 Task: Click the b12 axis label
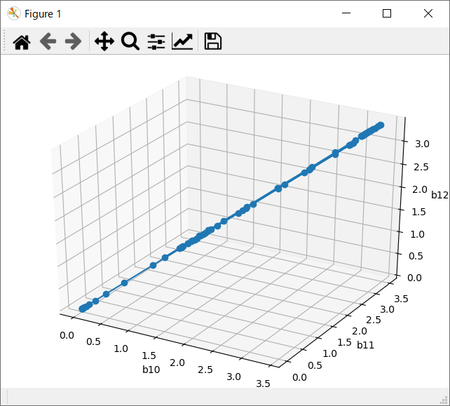[440, 195]
